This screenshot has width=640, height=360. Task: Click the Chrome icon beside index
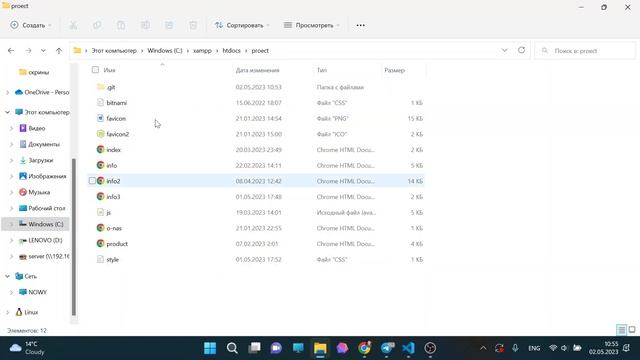point(100,149)
